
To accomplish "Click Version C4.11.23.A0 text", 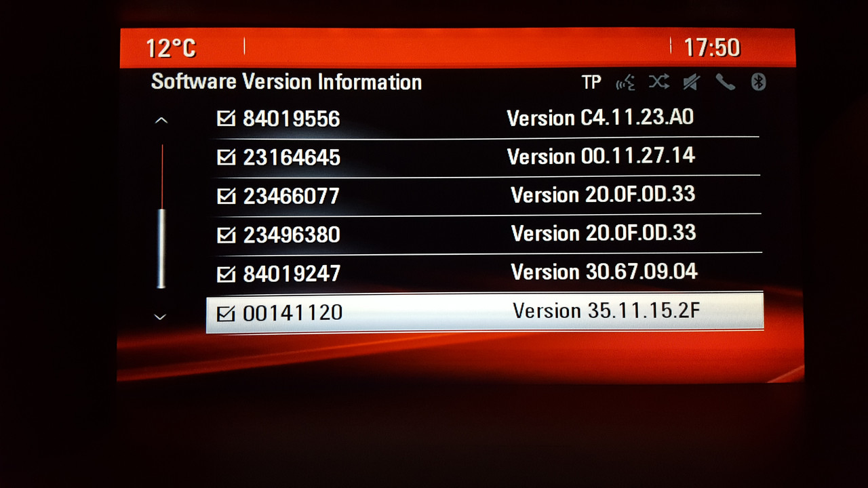I will click(x=601, y=118).
